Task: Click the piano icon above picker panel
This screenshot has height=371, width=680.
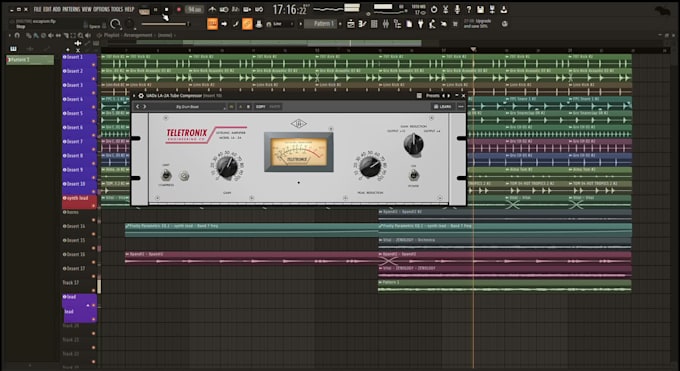Action: [x=13, y=49]
